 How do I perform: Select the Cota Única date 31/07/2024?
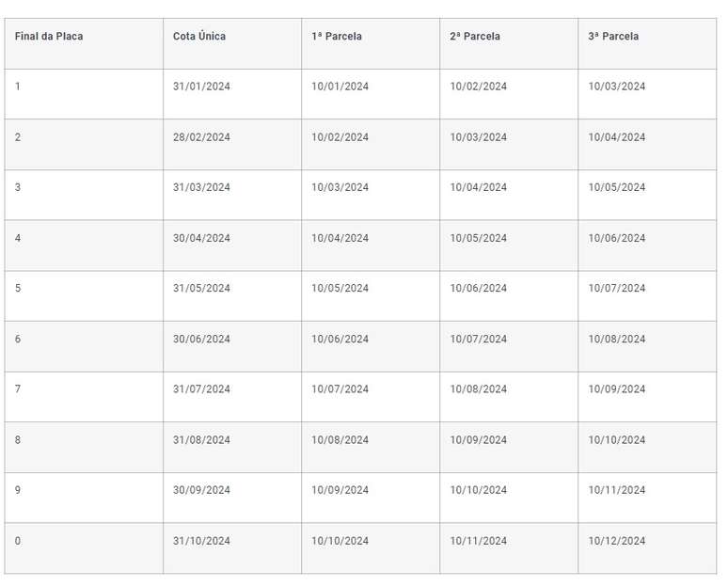tap(201, 389)
